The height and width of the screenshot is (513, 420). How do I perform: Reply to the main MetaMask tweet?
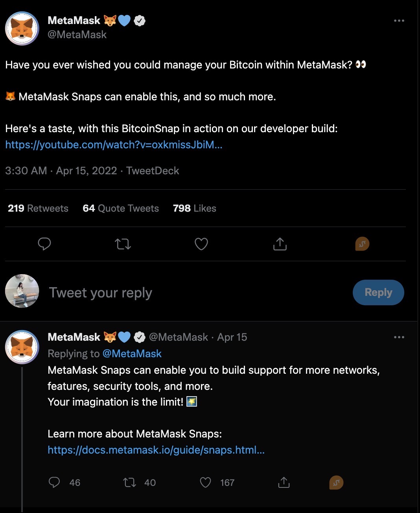click(x=44, y=244)
